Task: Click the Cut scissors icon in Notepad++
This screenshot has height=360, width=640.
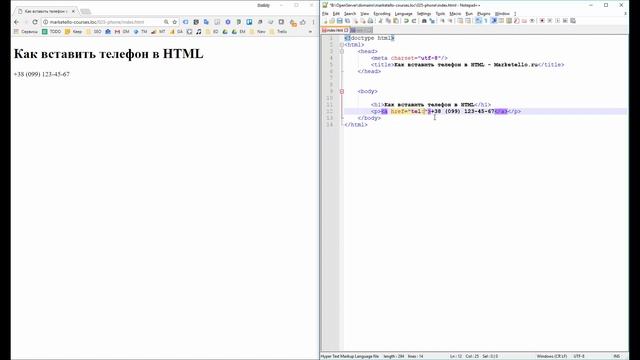Action: point(380,21)
